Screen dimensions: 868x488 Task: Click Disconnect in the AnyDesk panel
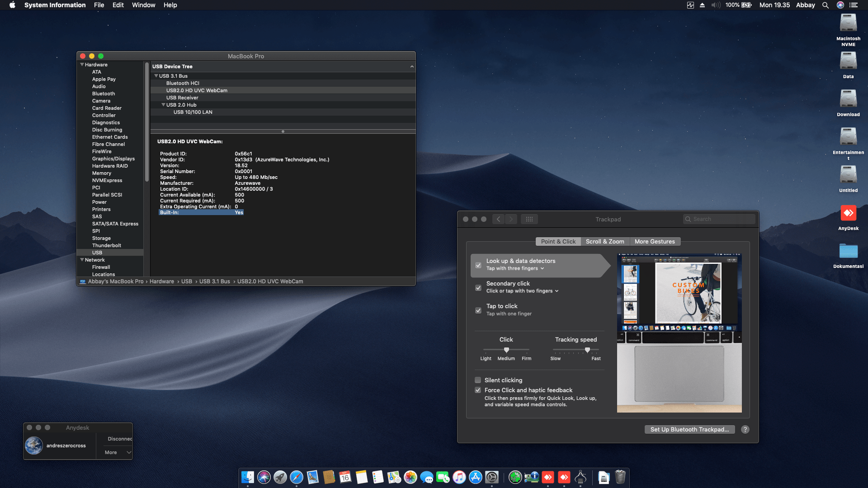point(120,439)
